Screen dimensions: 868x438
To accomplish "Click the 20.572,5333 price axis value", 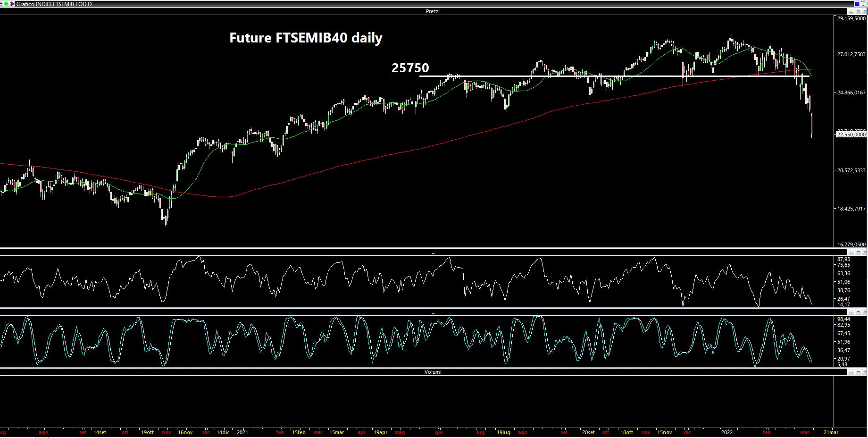I will tap(851, 170).
